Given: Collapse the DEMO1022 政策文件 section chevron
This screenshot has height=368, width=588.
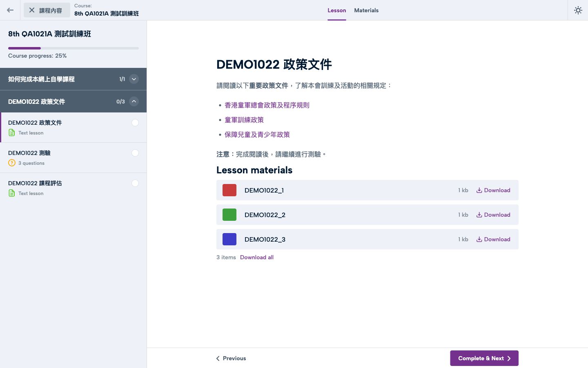Looking at the screenshot, I should pos(134,101).
